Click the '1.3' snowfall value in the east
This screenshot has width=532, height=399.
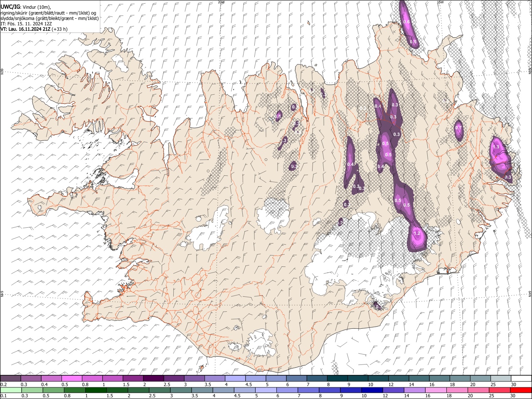[495, 147]
